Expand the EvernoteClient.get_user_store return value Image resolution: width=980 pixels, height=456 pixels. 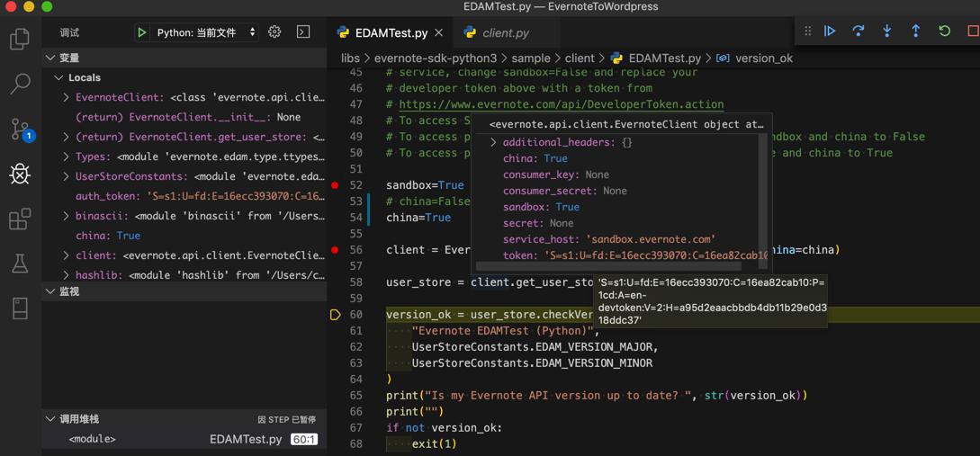tap(67, 137)
